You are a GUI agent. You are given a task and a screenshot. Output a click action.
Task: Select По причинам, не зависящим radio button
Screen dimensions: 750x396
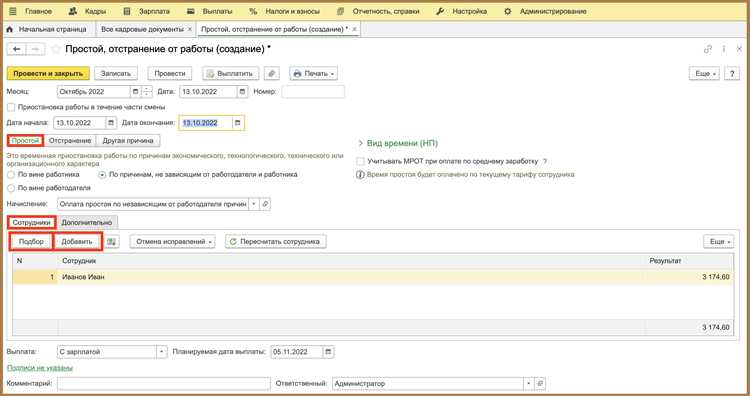(102, 175)
